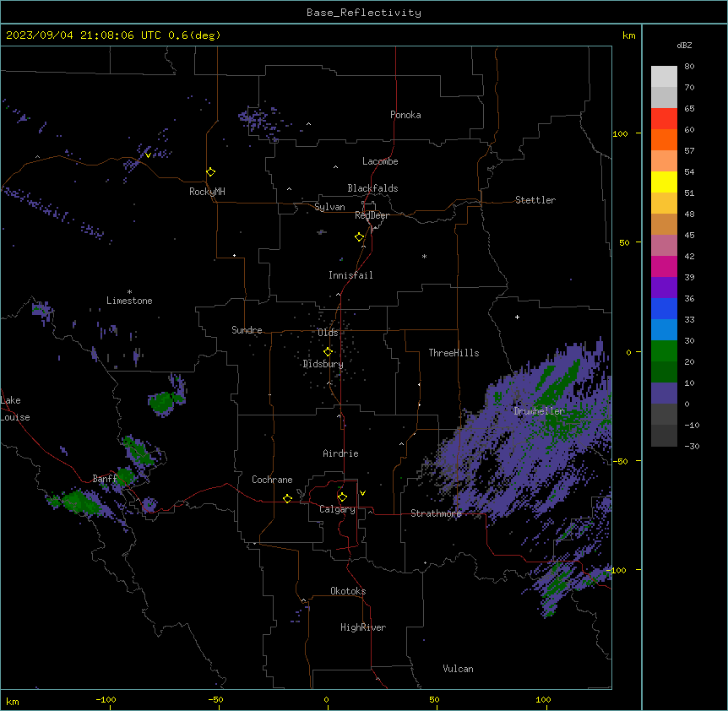Select the yellow diamond marker below Cochrane
The height and width of the screenshot is (711, 728).
[x=287, y=498]
